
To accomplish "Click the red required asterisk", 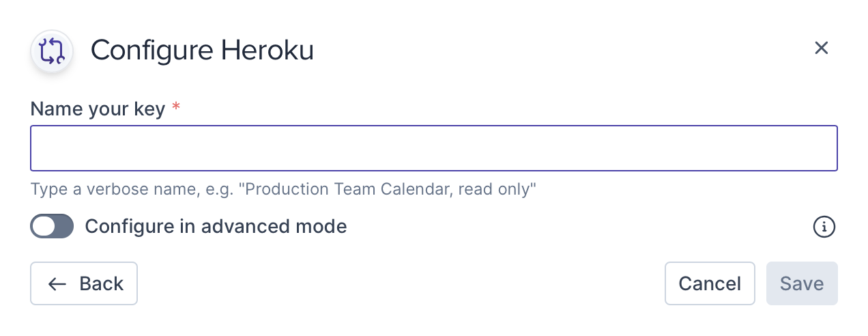I will tap(176, 107).
